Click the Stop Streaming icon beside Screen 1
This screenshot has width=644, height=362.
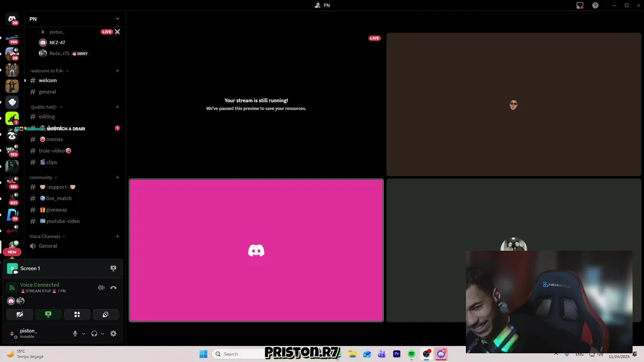(x=113, y=268)
